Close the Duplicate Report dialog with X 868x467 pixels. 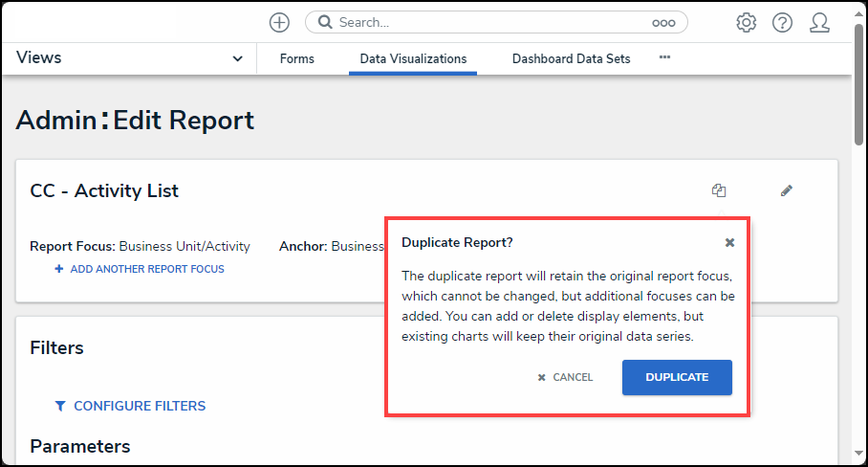[x=729, y=242]
